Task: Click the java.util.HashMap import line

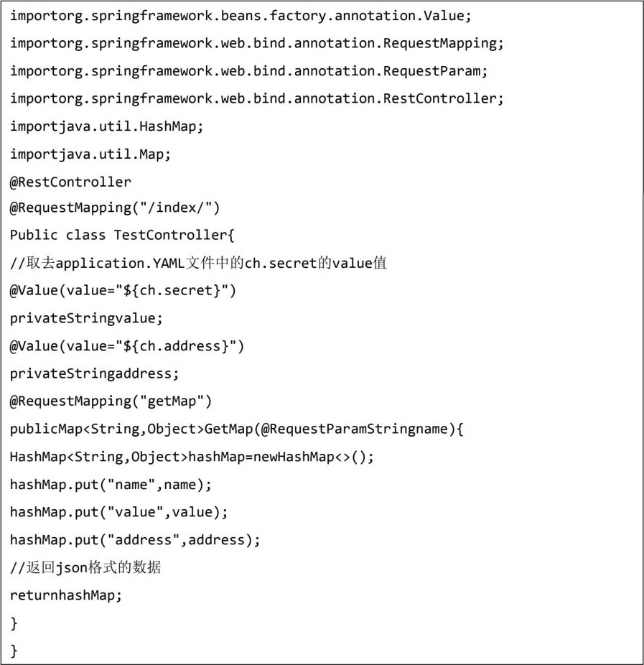Action: pos(107,126)
